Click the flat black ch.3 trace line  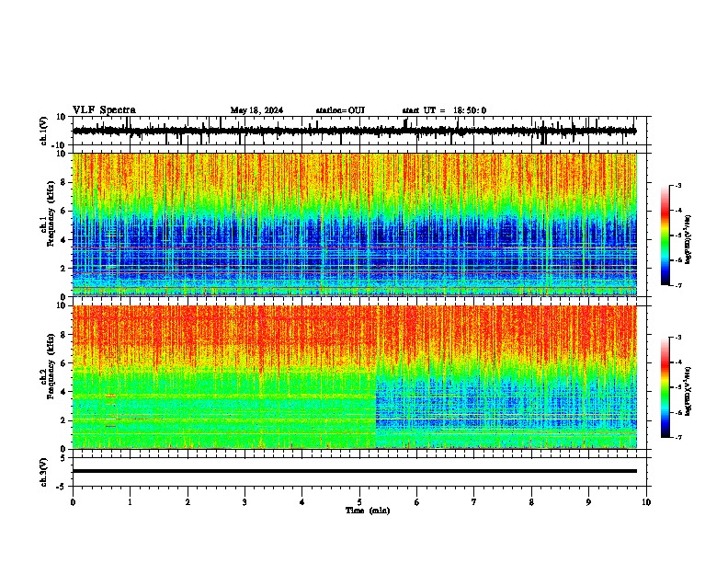tap(355, 471)
